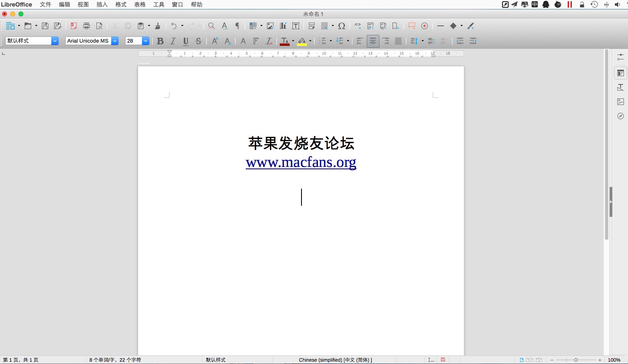This screenshot has width=628, height=364.
Task: Click the zoom in plus button
Action: click(x=600, y=360)
